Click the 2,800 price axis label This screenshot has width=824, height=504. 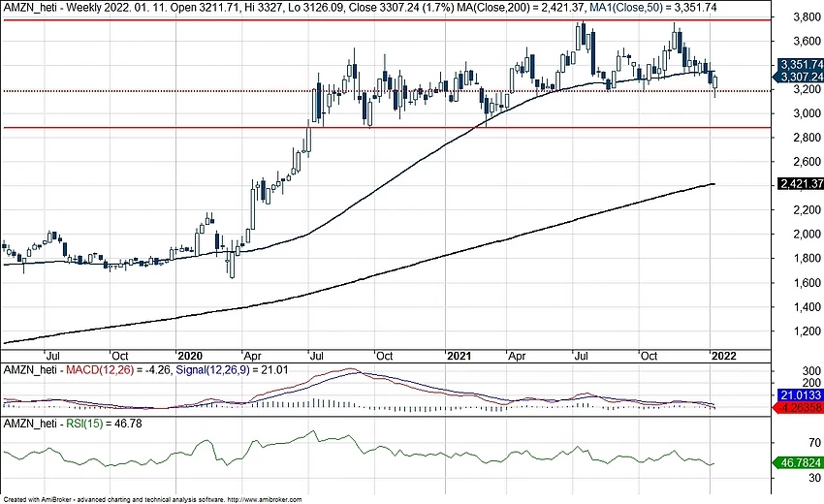(807, 138)
